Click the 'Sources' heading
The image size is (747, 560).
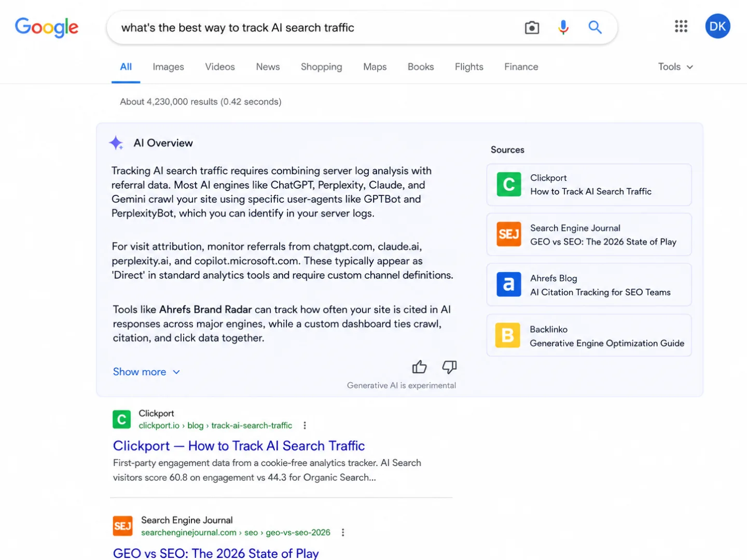[507, 150]
